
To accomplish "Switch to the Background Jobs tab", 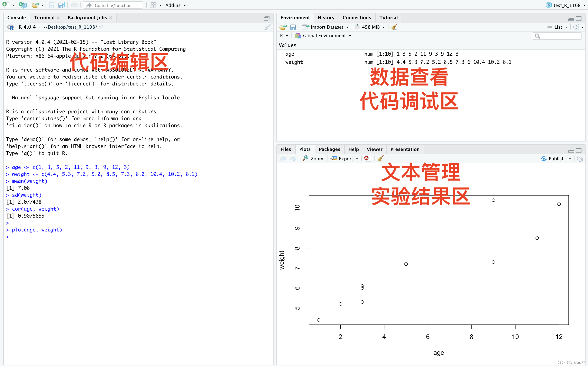I will tap(87, 18).
